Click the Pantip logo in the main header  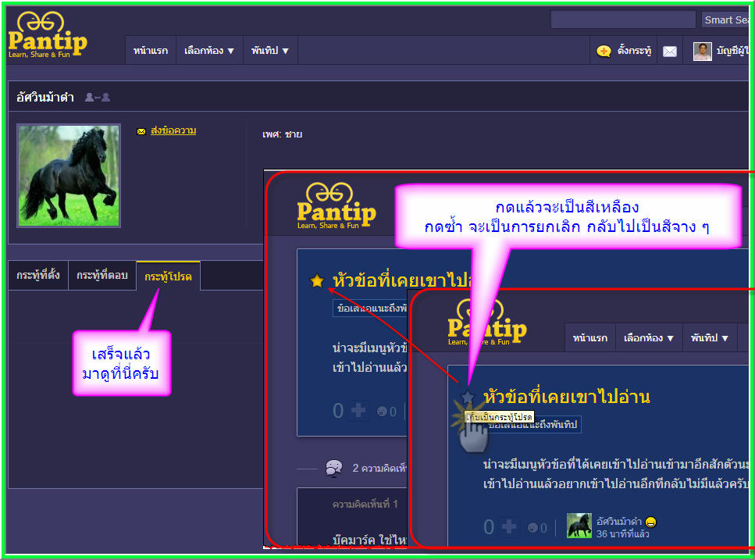47,34
